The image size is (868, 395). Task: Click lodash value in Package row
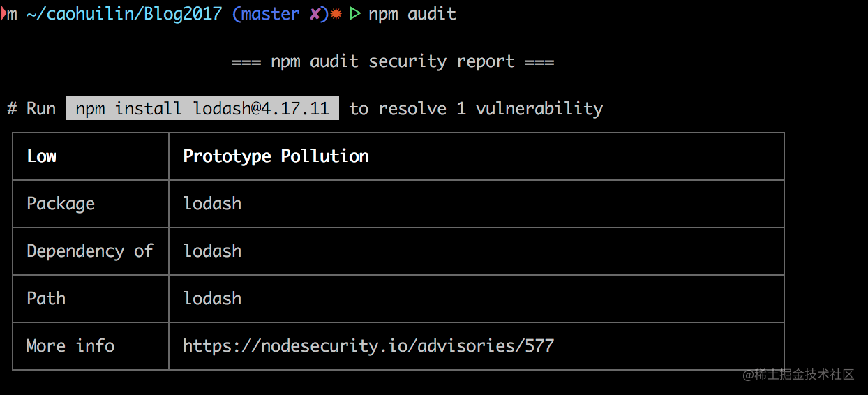[212, 203]
